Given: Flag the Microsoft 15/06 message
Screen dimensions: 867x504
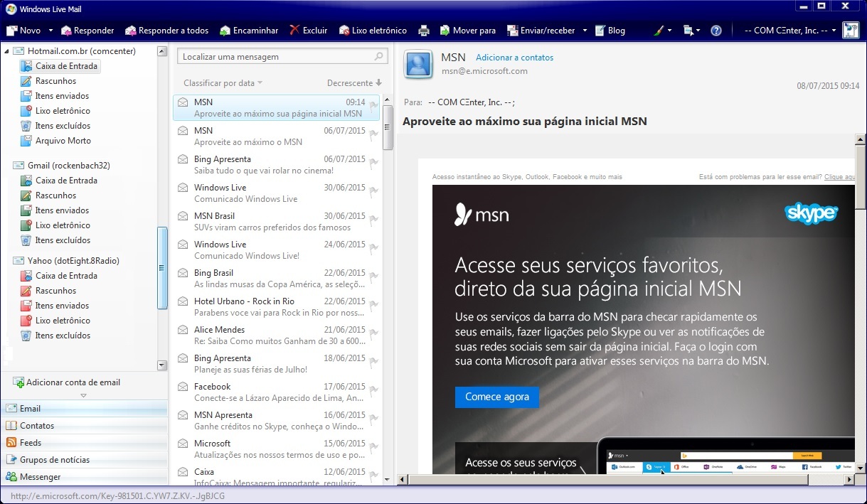Looking at the screenshot, I should tap(374, 447).
